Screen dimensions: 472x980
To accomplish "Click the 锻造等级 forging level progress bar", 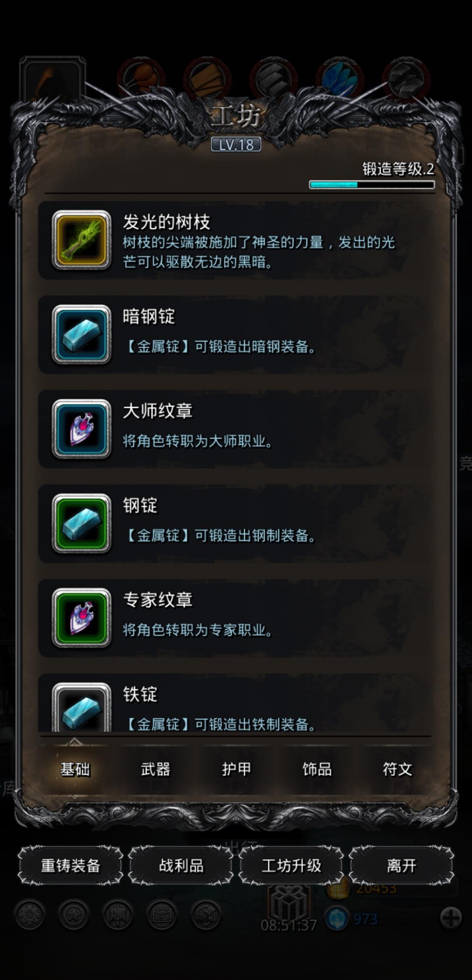I will click(372, 185).
